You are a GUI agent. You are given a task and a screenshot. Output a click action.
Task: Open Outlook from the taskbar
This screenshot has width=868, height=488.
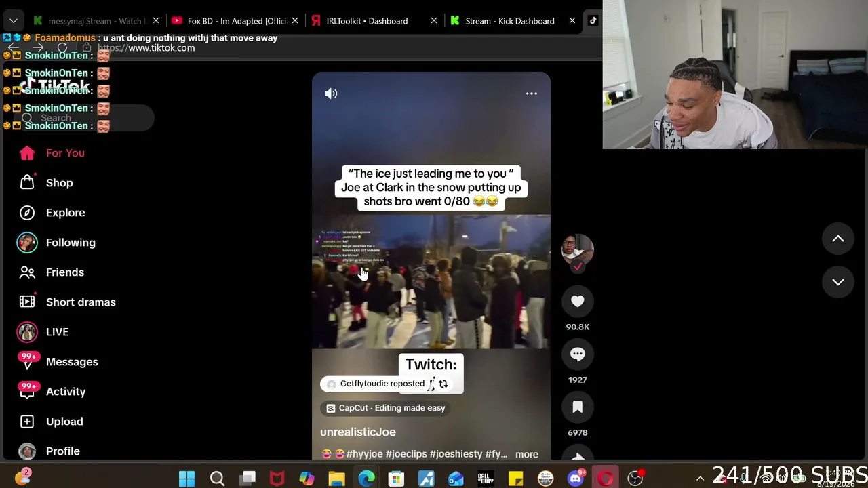pos(456,479)
